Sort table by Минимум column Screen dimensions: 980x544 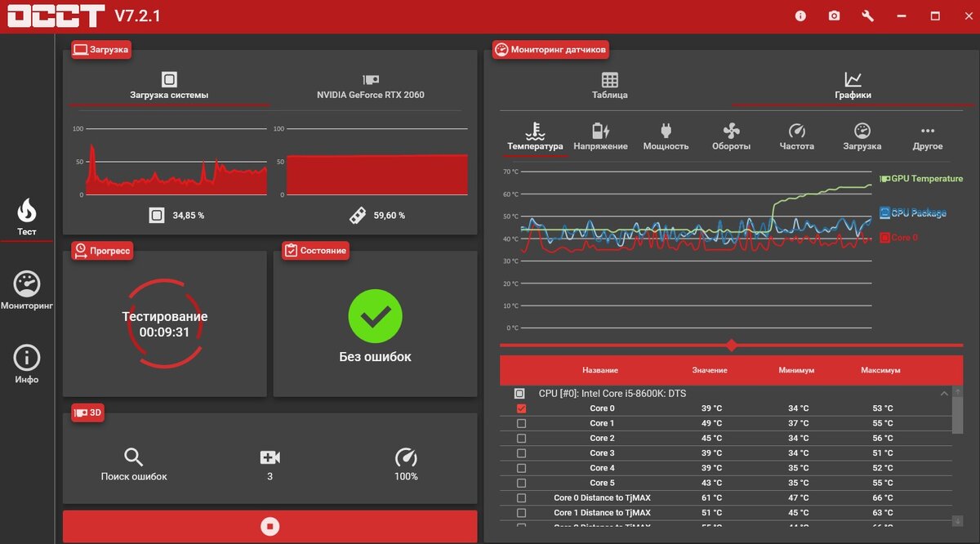coord(797,370)
